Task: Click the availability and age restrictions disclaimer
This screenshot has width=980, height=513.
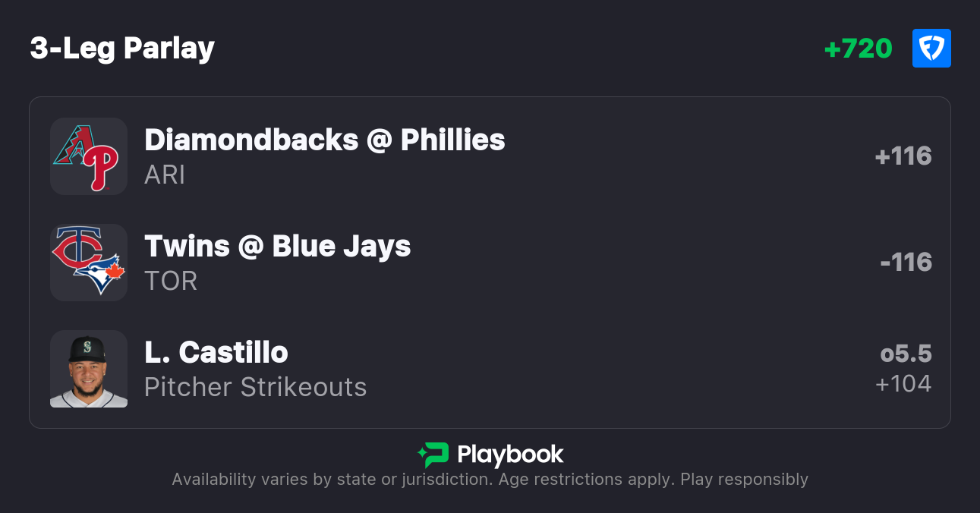Action: tap(490, 480)
